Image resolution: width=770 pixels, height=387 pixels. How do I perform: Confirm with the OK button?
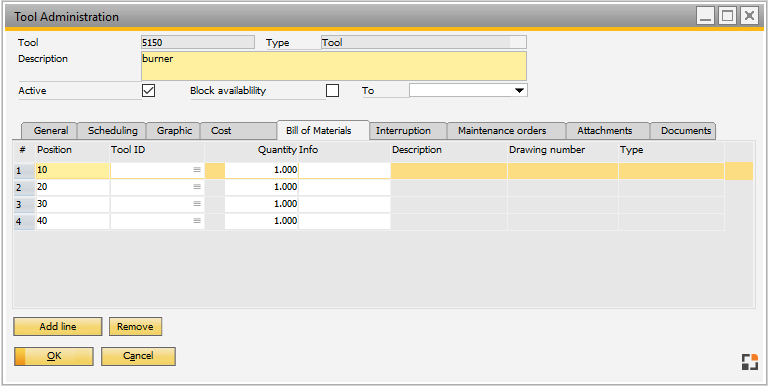[x=54, y=356]
